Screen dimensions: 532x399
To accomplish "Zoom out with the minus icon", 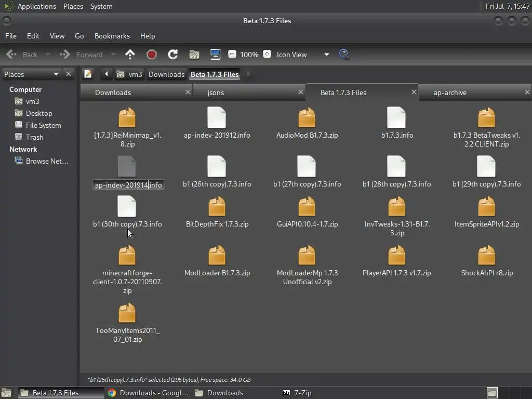I will [x=232, y=54].
